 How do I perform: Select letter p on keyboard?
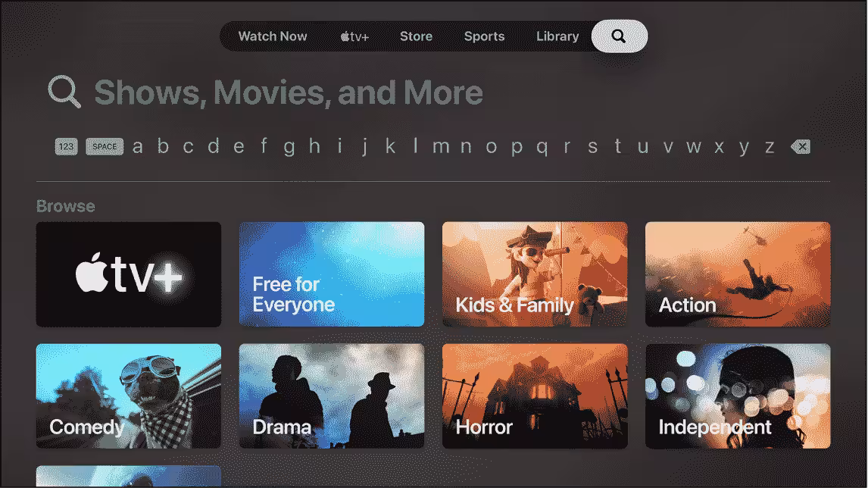tap(517, 148)
